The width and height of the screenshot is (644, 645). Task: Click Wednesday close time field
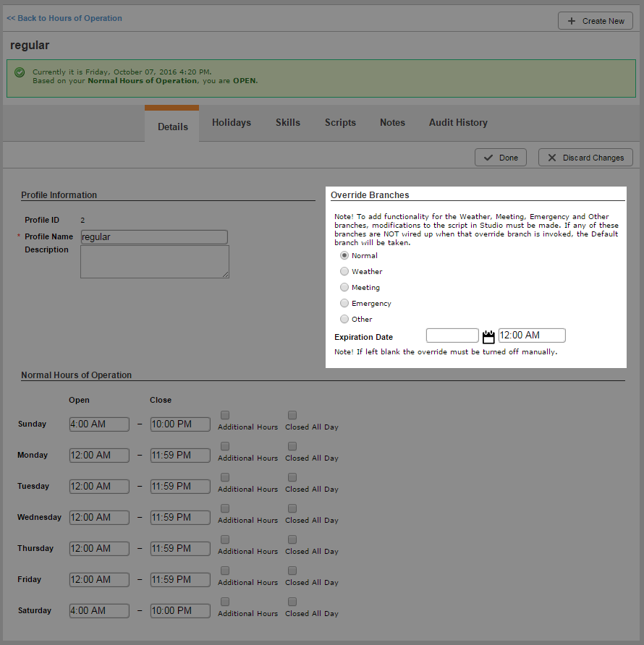[180, 518]
